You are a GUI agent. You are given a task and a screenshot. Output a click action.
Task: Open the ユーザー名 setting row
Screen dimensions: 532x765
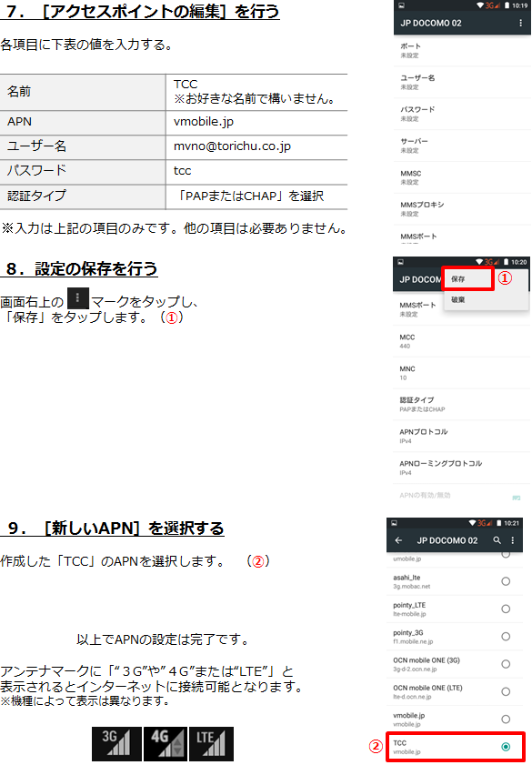tap(462, 82)
